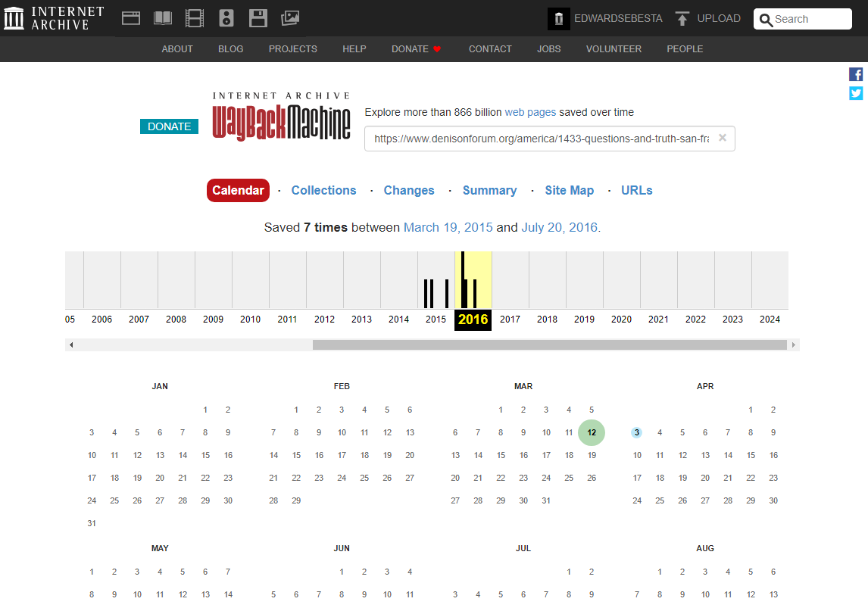Screen dimensions: 868x611
Task: Select year 2024 on the timeline
Action: 770,320
